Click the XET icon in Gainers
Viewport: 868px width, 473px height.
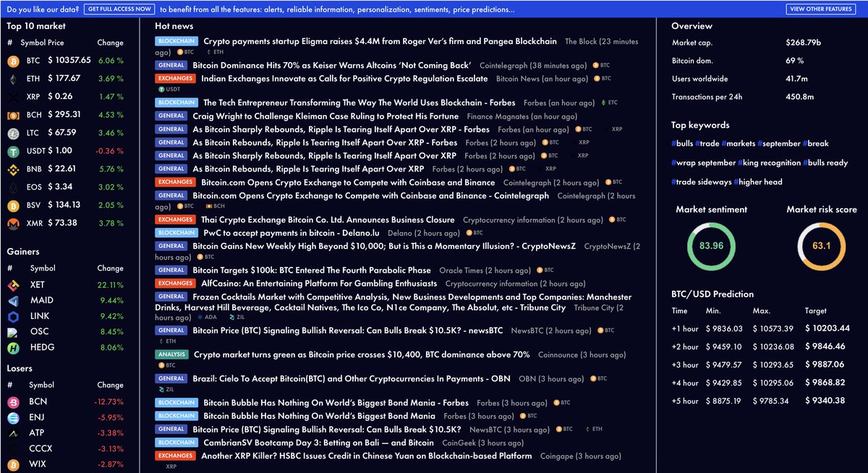tap(13, 285)
